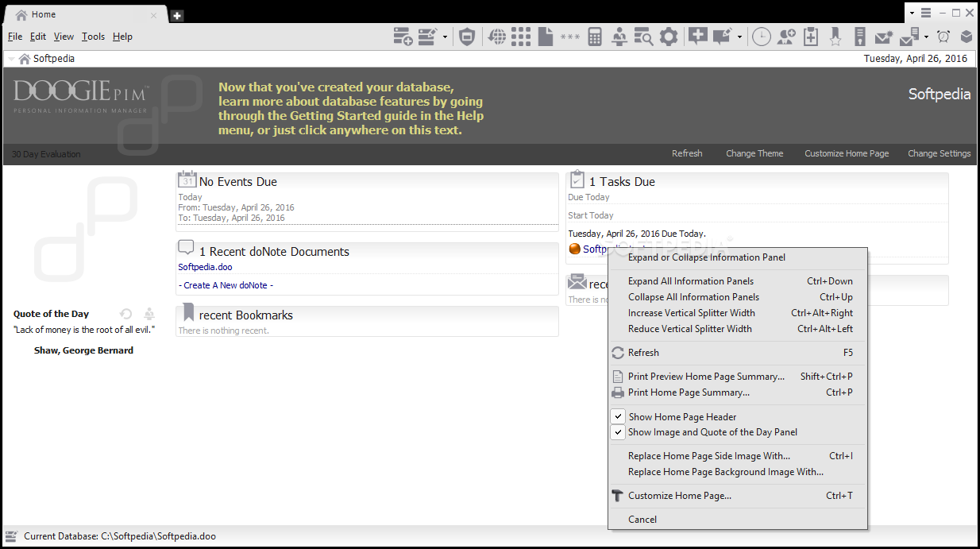Choose Replace Home Page Side Image With

coord(737,455)
